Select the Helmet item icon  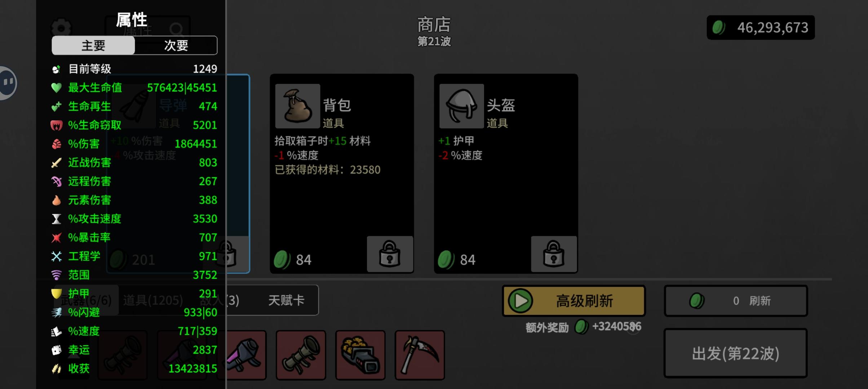tap(461, 106)
